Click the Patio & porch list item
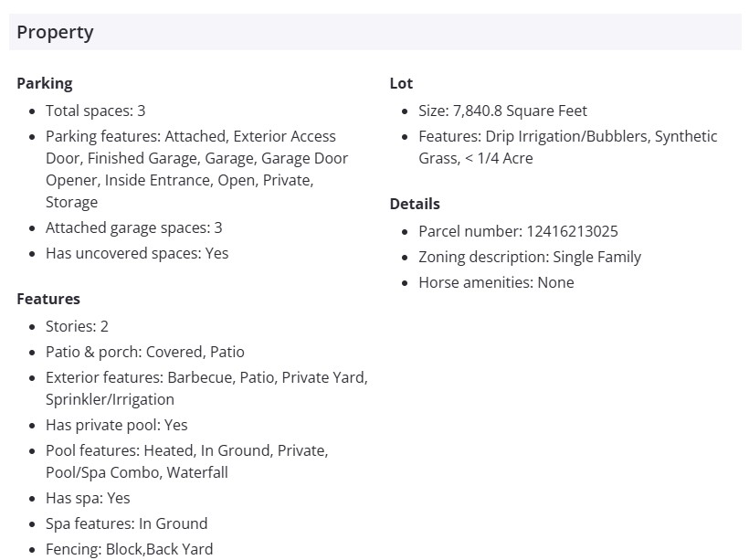Image resolution: width=749 pixels, height=560 pixels. (145, 352)
